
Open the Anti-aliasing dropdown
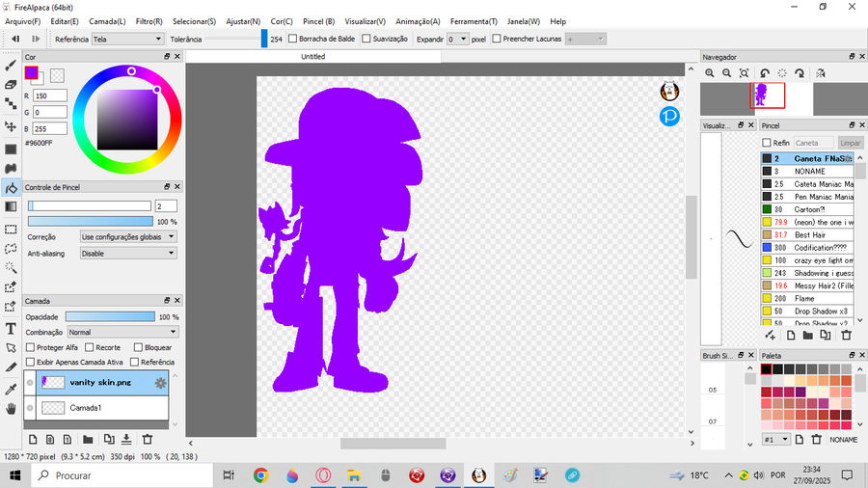128,254
